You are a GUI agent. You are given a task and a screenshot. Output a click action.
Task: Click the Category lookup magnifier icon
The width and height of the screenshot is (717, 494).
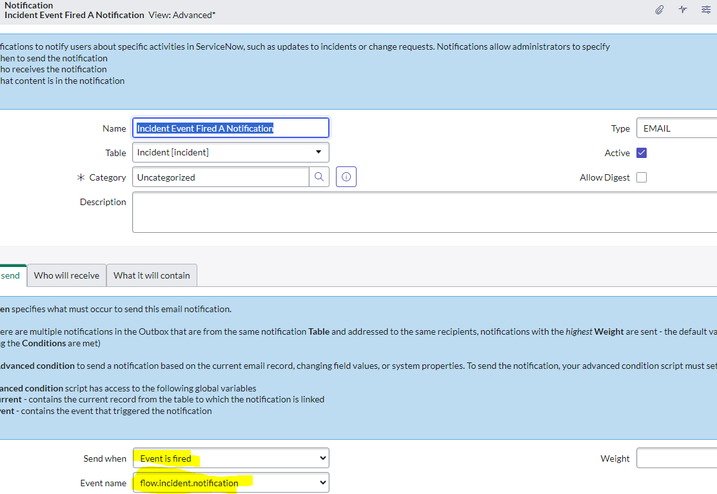click(319, 177)
